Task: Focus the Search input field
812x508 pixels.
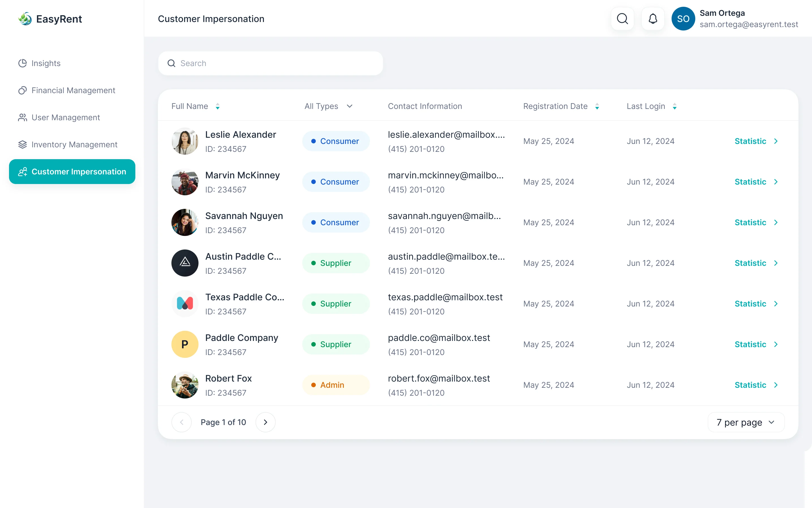Action: pos(270,63)
